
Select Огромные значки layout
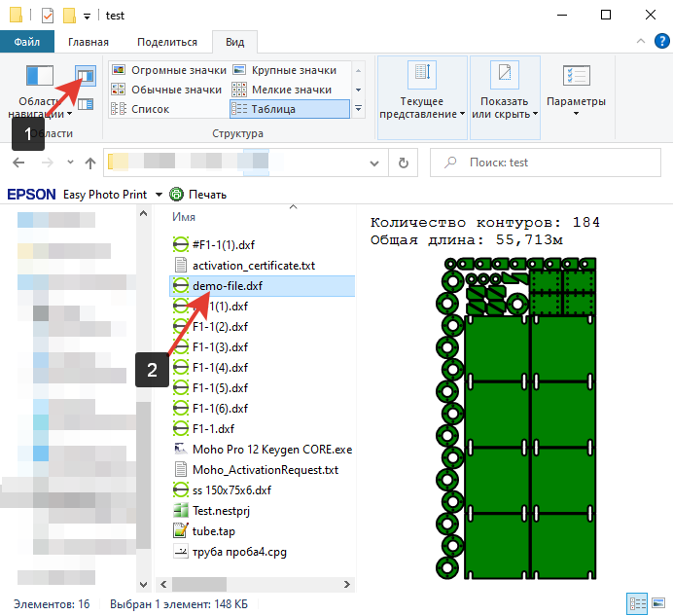169,70
